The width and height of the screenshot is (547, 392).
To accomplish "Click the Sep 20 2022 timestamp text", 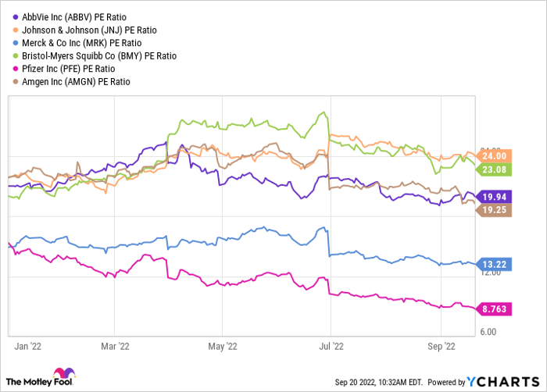I will click(x=363, y=382).
